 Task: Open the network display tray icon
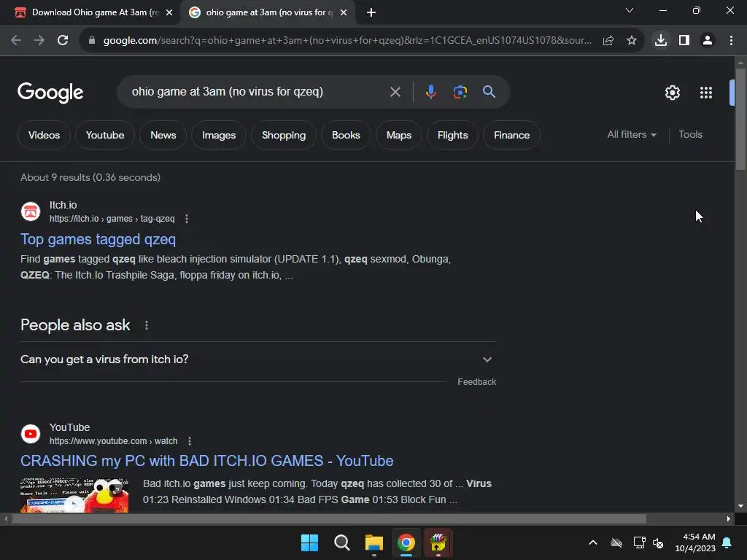[639, 542]
